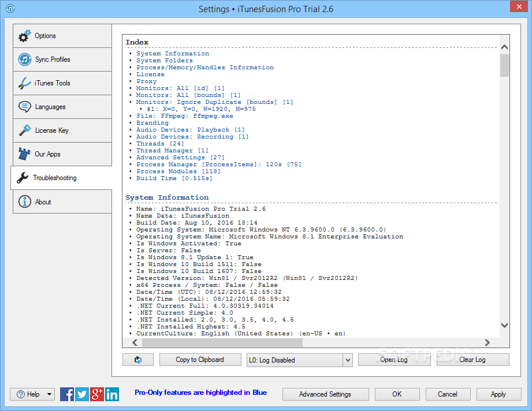Click the 'Is Windows Activated: True' line
The image size is (532, 411).
pos(189,244)
